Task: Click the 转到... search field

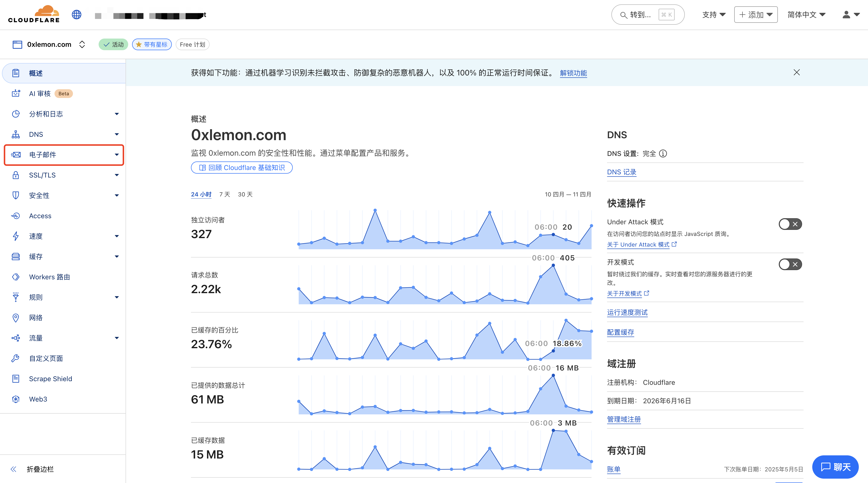Action: (x=648, y=15)
